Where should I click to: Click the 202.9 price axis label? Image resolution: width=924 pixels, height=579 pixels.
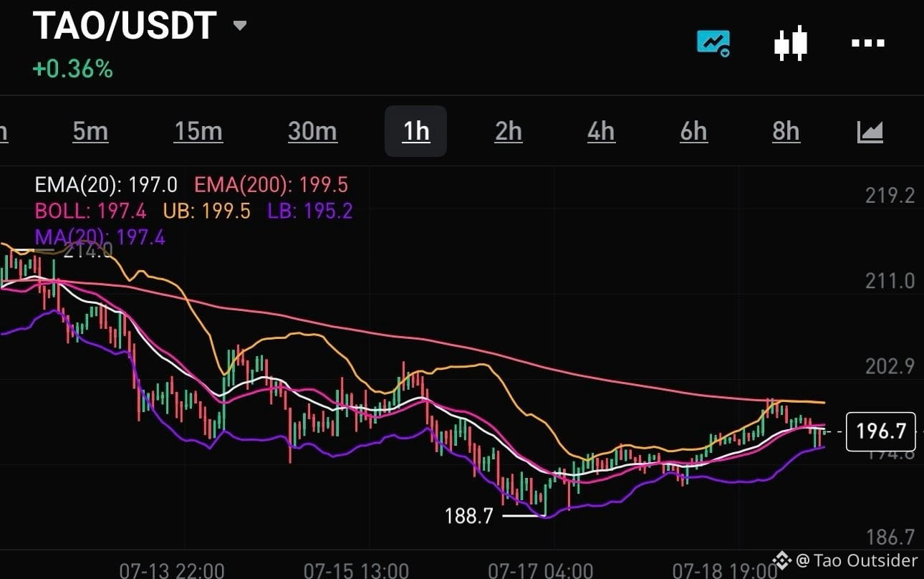[x=890, y=366]
